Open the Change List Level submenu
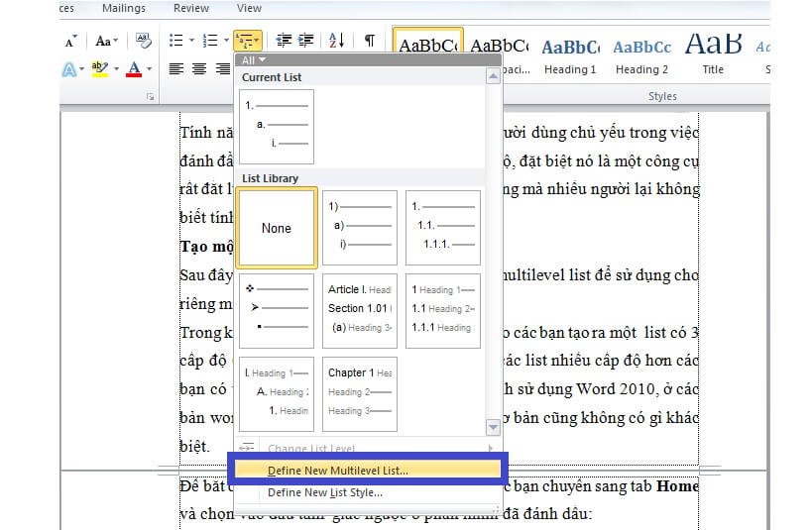The width and height of the screenshot is (812, 530). point(368,448)
